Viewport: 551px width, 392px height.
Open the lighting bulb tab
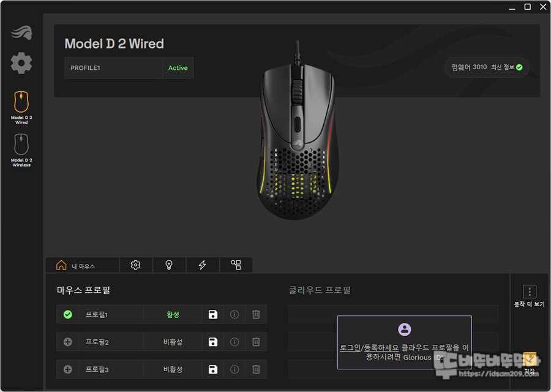(x=169, y=265)
